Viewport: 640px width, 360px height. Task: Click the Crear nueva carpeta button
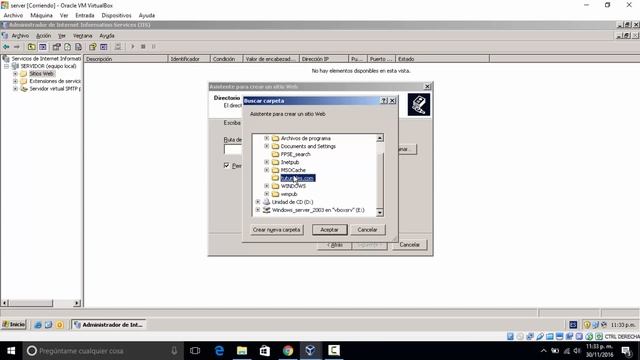(276, 230)
